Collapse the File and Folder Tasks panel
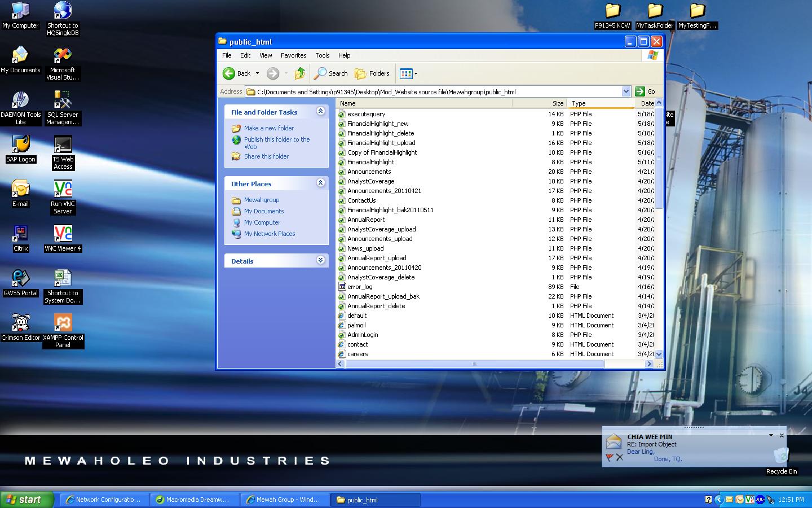The width and height of the screenshot is (812, 508). click(x=320, y=112)
